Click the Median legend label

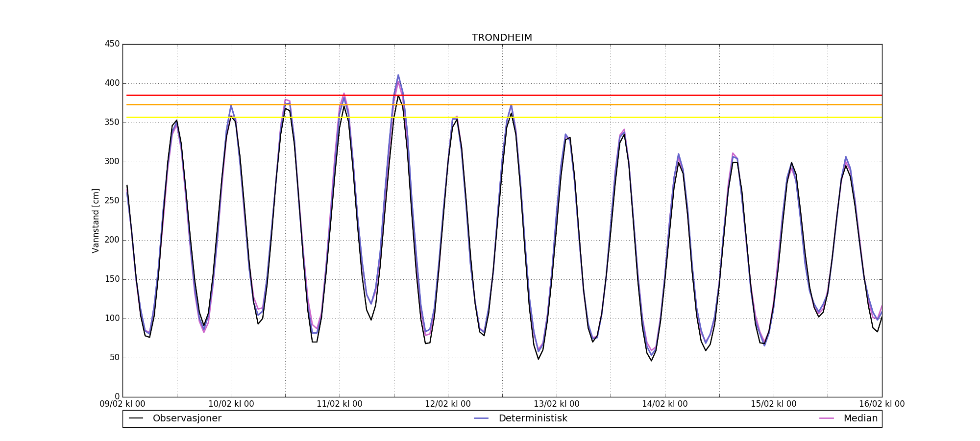[x=860, y=418]
